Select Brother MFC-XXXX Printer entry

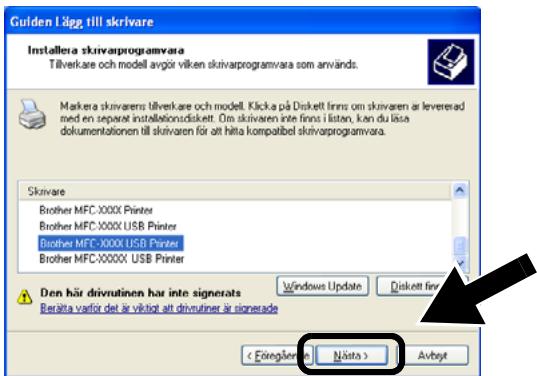pos(96,210)
